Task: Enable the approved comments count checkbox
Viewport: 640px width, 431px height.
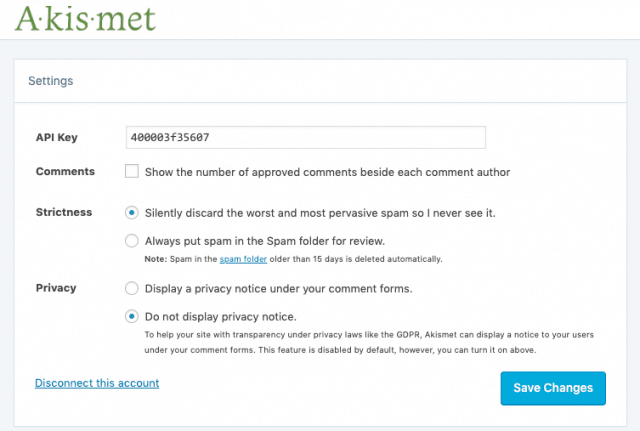Action: [x=131, y=171]
